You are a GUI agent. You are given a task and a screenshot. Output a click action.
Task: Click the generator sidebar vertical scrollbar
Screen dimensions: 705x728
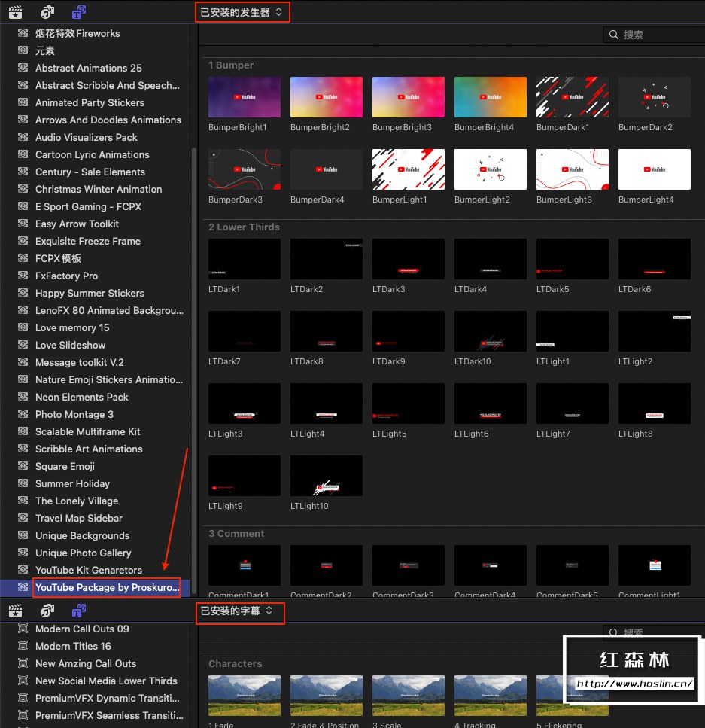tap(194, 370)
